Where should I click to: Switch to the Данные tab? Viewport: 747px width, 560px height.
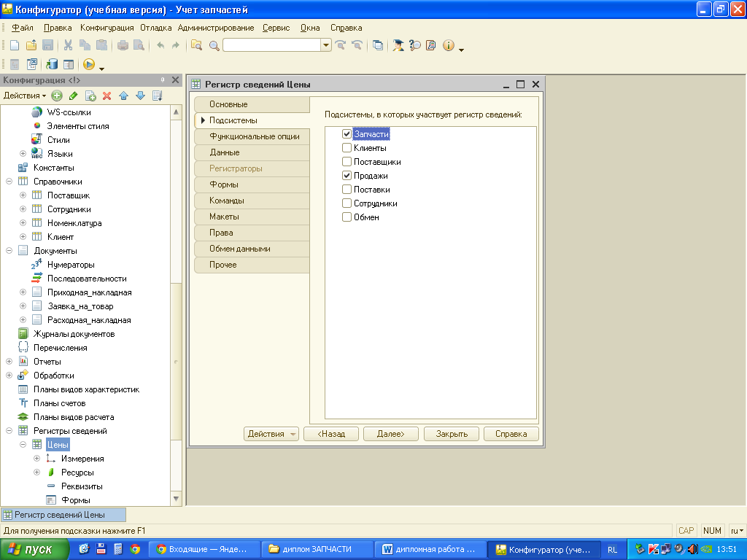(252, 152)
